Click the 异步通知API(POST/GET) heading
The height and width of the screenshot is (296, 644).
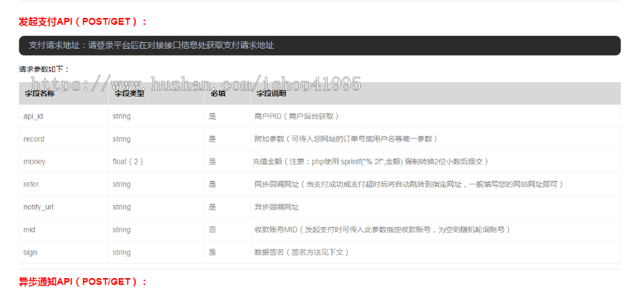point(82,282)
